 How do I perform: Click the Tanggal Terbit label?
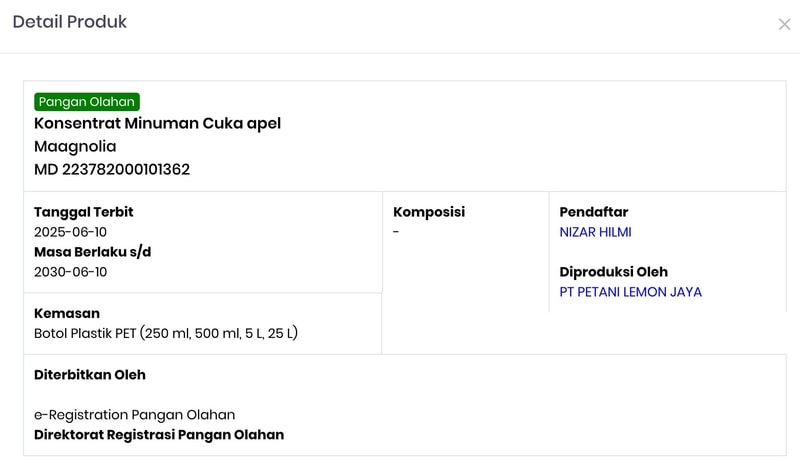click(83, 212)
